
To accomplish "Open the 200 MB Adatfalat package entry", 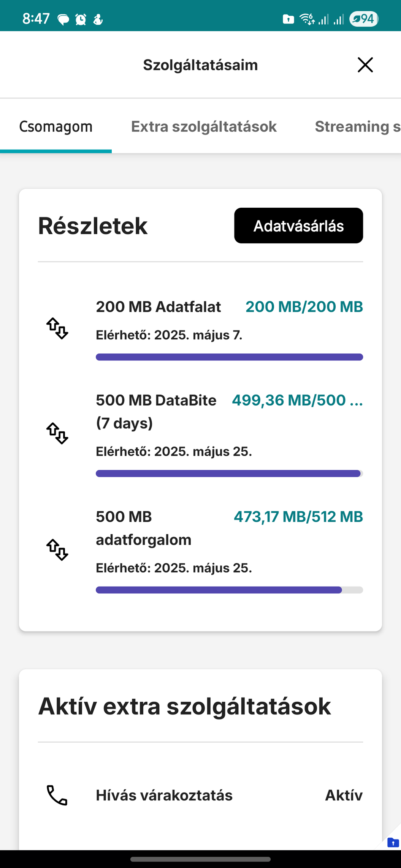I will click(158, 307).
